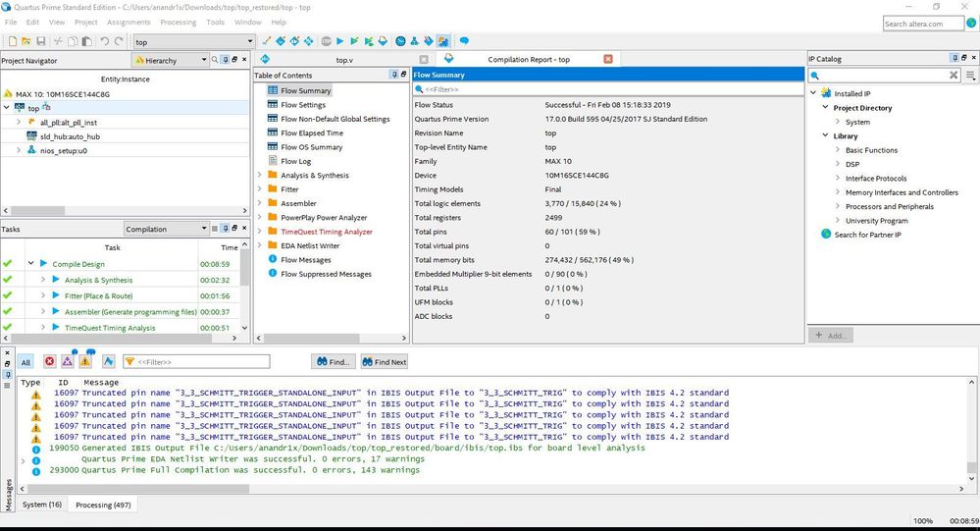Click the search icon in Project Navigator header
This screenshot has width=980, height=531.
click(217, 60)
